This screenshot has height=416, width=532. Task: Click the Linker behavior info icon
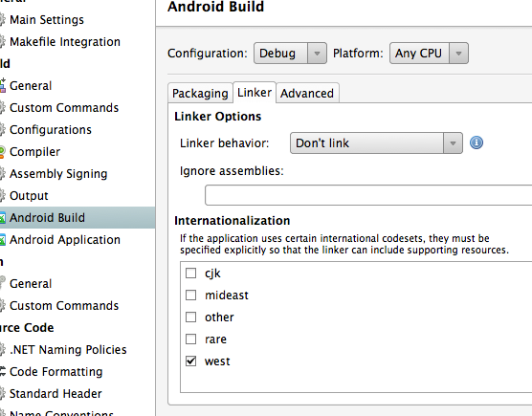tap(477, 142)
